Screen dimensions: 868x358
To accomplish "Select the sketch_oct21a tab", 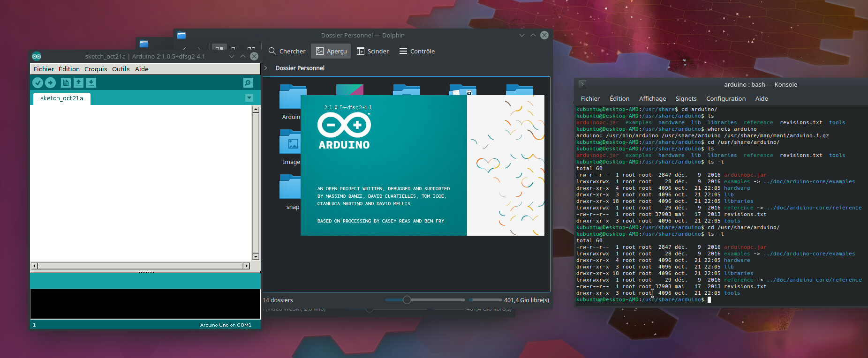I will click(61, 98).
